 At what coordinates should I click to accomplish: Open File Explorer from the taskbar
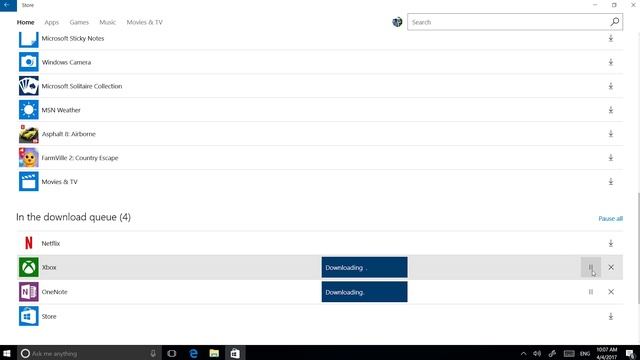214,353
